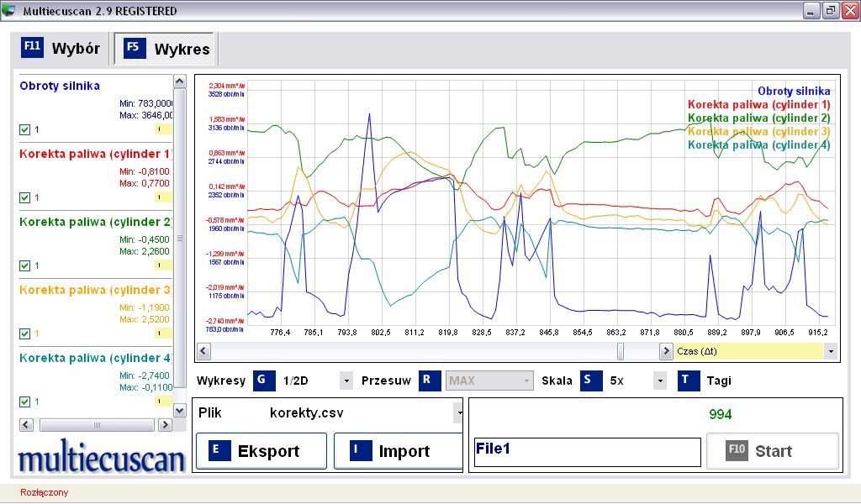Screen dimensions: 861x504
Task: Click the Tagi label button
Action: (719, 381)
